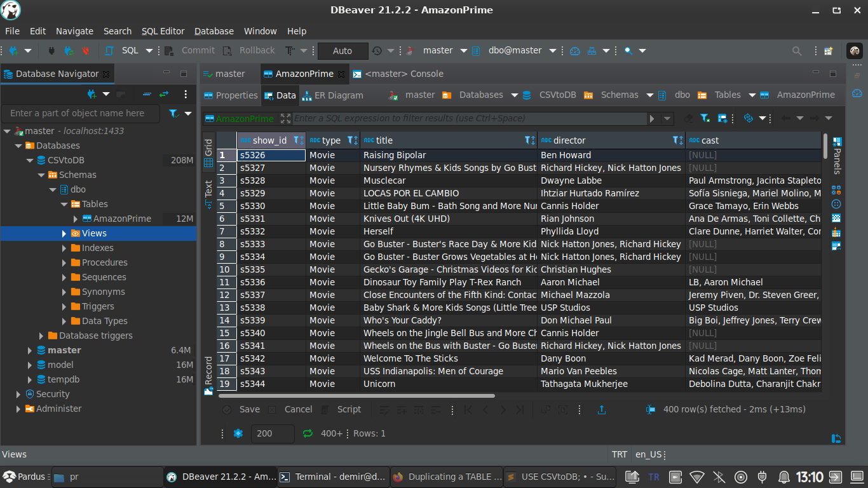Click the transaction log history clock icon

pos(377,51)
